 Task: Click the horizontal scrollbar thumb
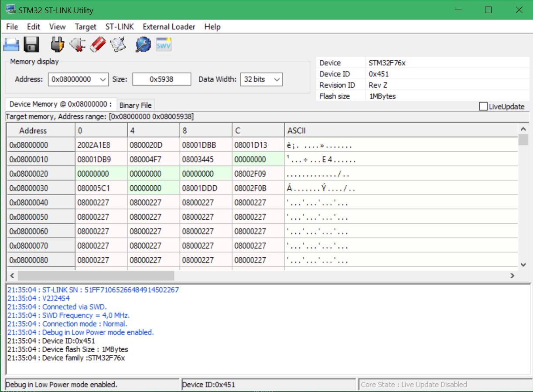pyautogui.click(x=96, y=276)
